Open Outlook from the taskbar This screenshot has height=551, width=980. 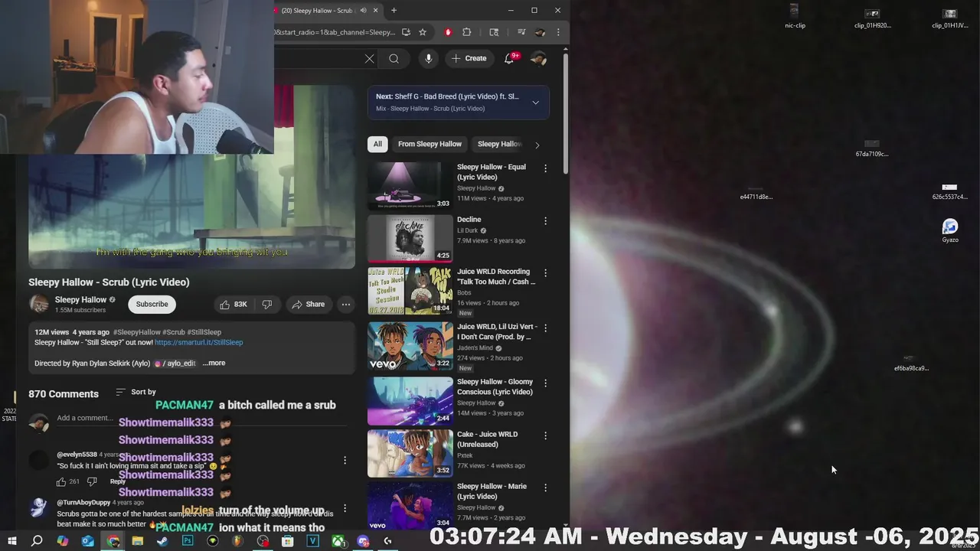point(87,541)
